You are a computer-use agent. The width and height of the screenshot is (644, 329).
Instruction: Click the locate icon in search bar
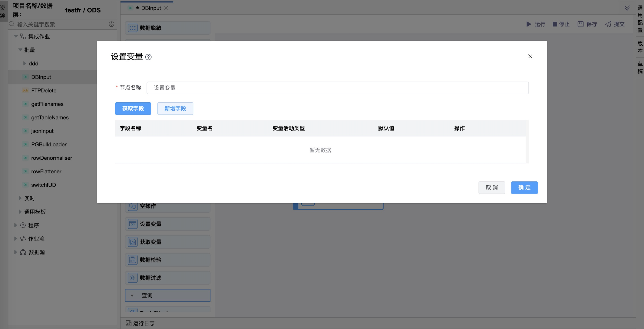click(x=112, y=24)
